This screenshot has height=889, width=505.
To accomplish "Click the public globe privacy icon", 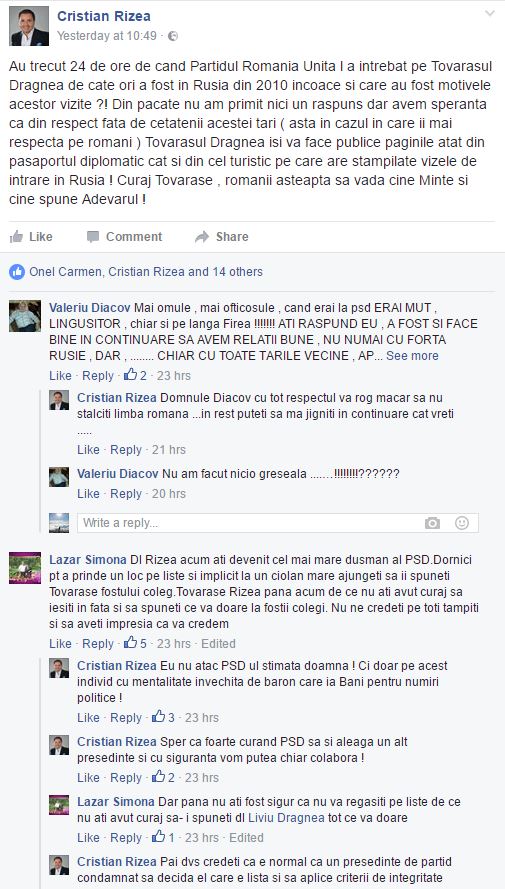I will tap(173, 36).
